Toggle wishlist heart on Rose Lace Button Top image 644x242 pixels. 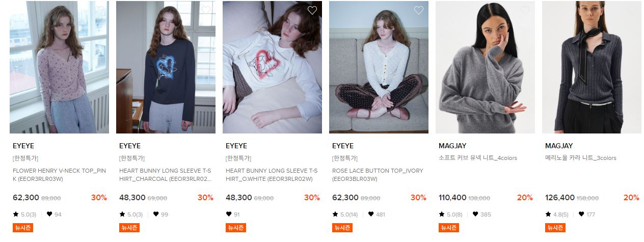click(419, 10)
